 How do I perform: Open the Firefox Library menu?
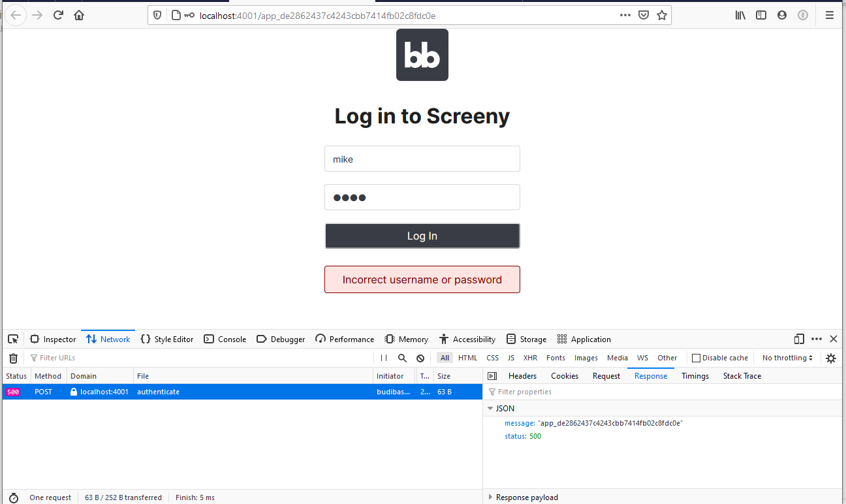tap(740, 14)
